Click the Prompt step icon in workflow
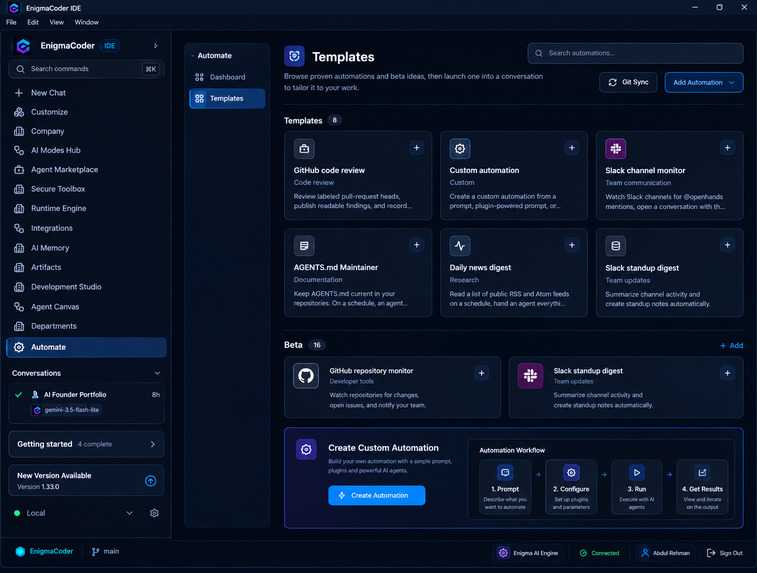The image size is (757, 573). click(x=505, y=473)
